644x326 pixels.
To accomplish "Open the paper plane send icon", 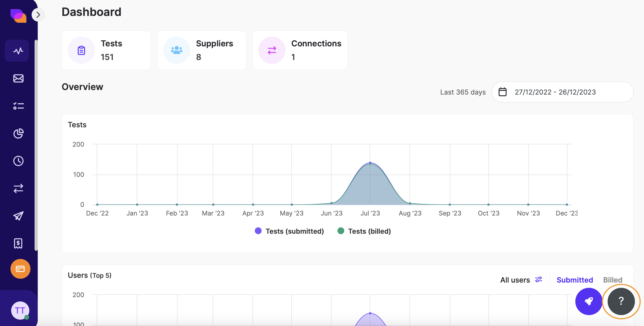I will pos(18,216).
